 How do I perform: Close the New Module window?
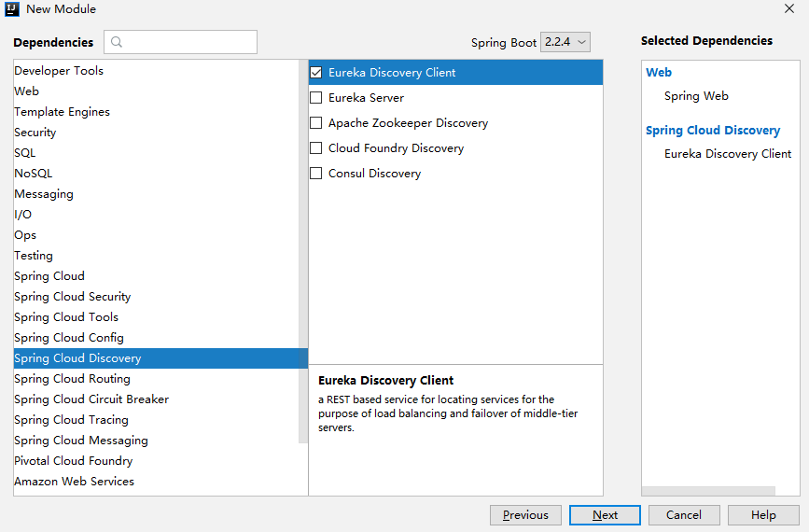pyautogui.click(x=788, y=8)
